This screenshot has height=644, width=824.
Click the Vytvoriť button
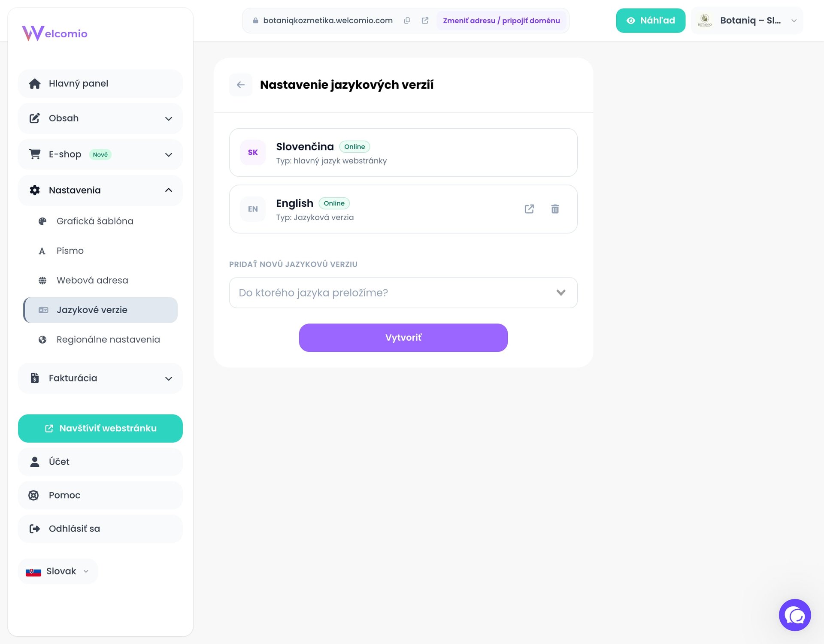click(x=403, y=338)
